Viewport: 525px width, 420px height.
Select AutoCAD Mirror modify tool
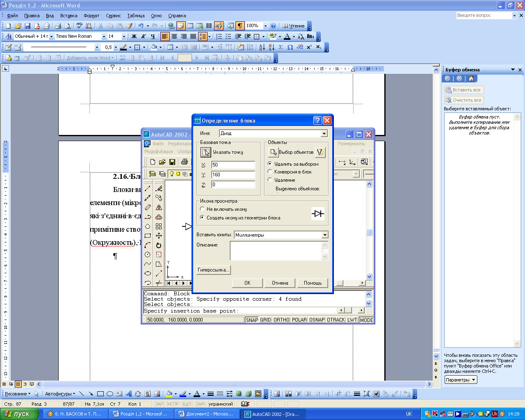159,208
